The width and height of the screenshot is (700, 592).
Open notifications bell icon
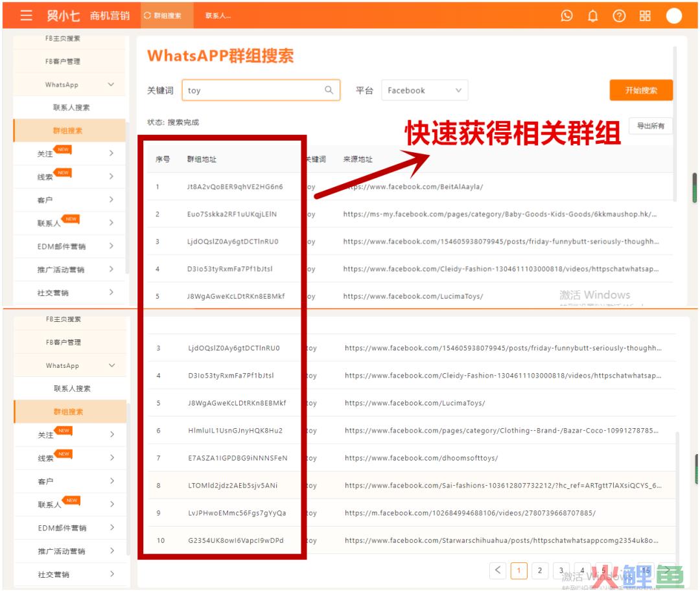(592, 16)
